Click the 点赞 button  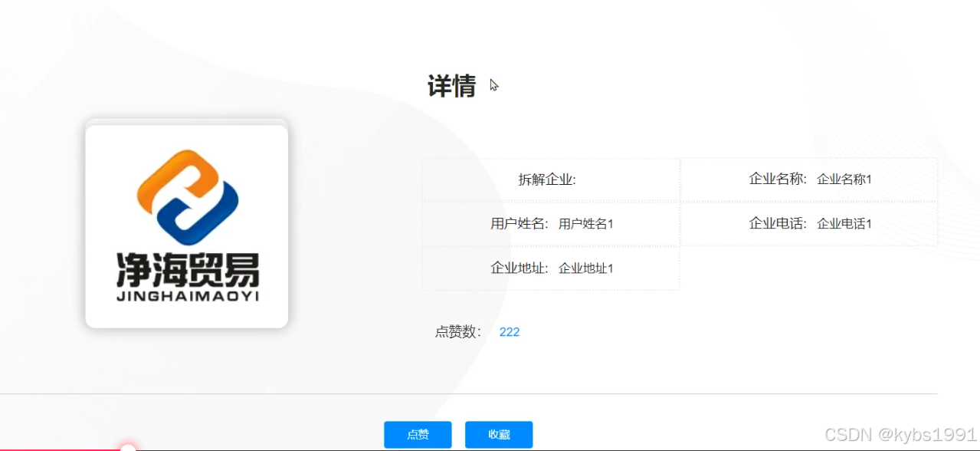(418, 435)
